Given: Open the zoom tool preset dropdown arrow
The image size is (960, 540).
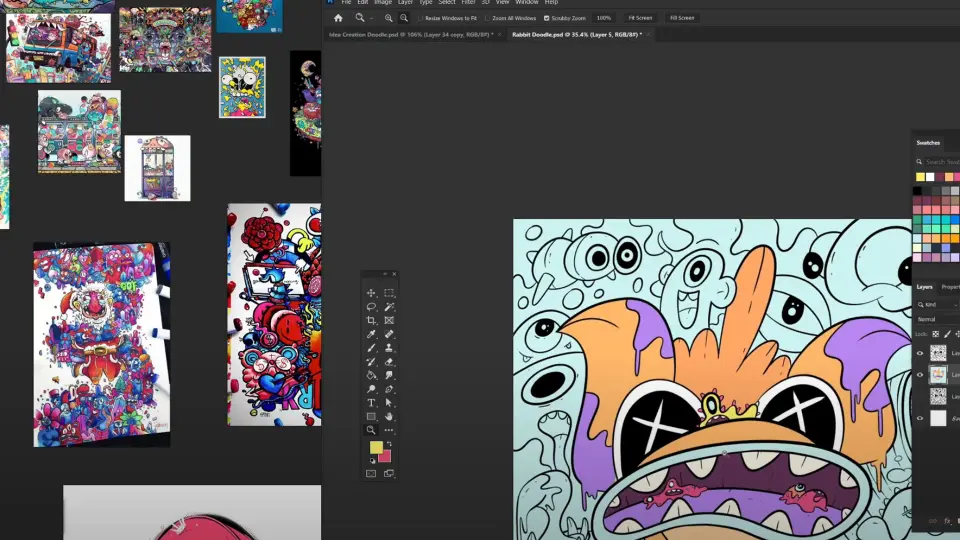Looking at the screenshot, I should [371, 18].
